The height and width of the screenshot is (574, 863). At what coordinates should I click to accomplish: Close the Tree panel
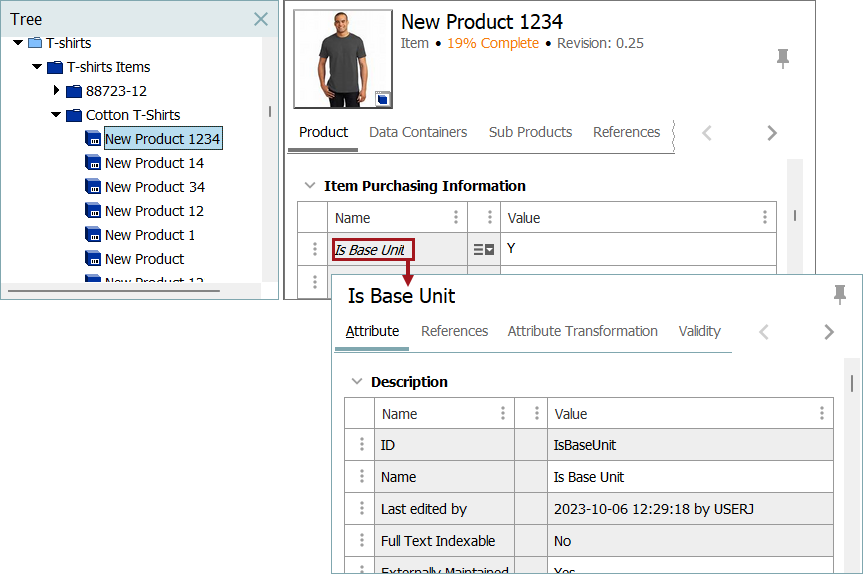point(261,19)
